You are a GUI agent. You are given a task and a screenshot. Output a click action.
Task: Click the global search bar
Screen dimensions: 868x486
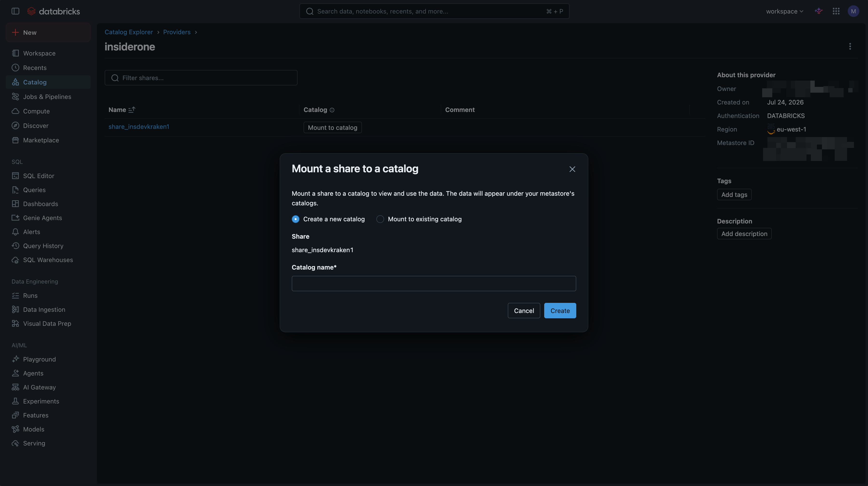[x=434, y=11]
